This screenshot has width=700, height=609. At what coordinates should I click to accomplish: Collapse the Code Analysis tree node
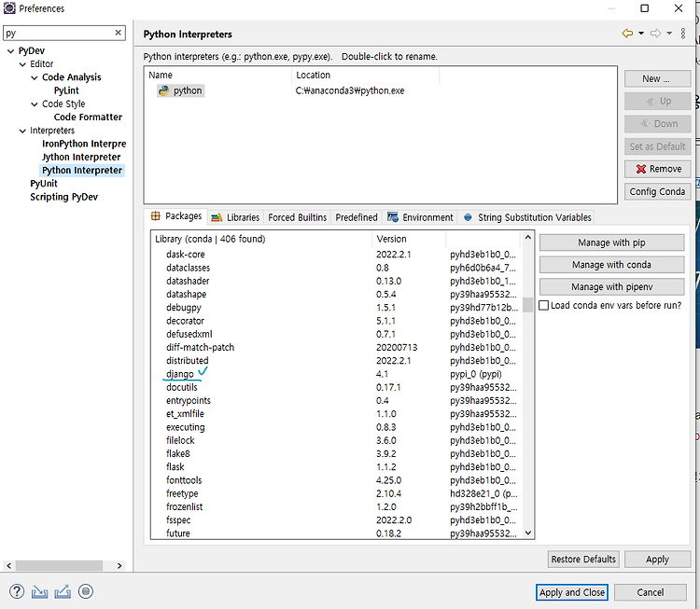click(35, 77)
